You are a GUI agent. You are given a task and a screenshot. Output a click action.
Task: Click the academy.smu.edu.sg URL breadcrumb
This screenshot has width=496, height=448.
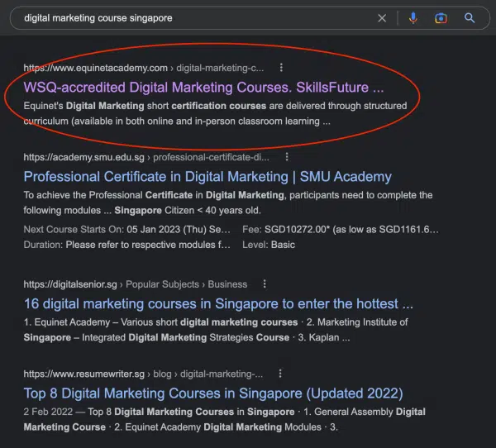[x=146, y=157]
